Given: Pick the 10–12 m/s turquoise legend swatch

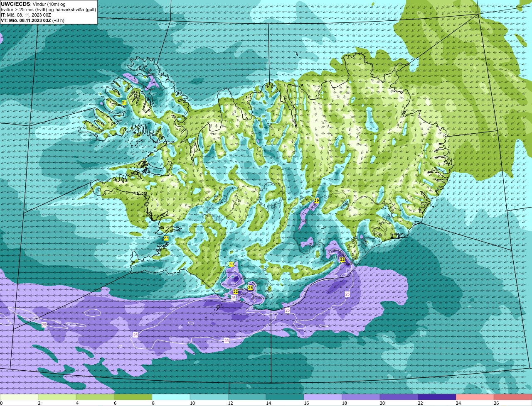Looking at the screenshot, I should coord(209,397).
